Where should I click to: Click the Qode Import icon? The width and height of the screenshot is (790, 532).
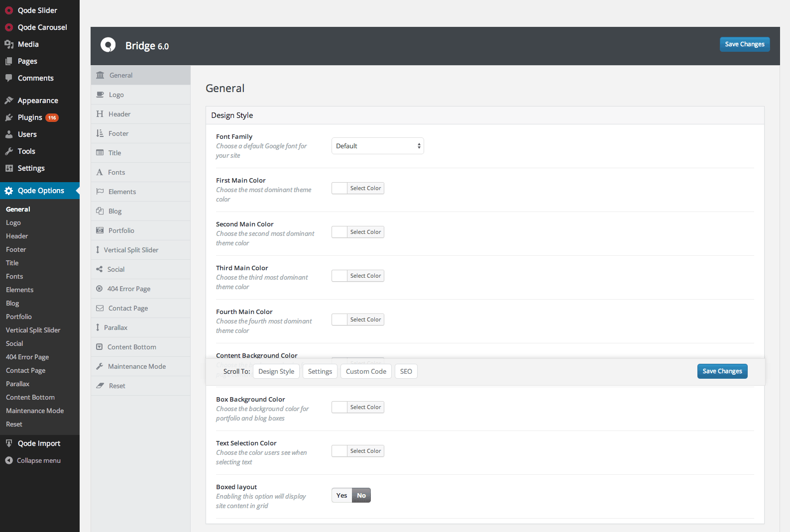point(9,443)
